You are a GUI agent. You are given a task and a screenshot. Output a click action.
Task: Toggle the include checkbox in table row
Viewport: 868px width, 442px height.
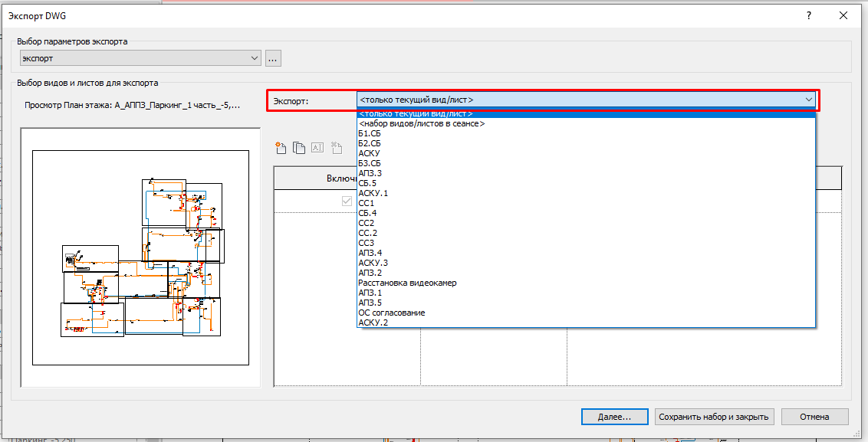click(347, 201)
